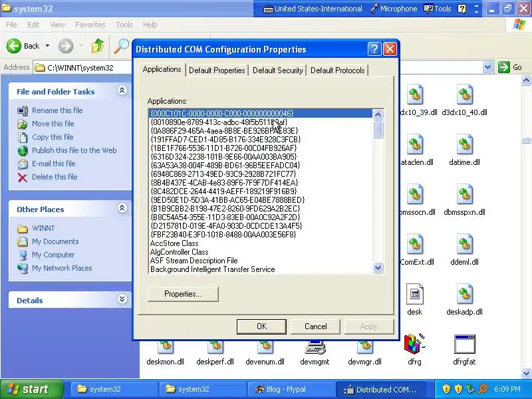Open the File menu in Explorer
The height and width of the screenshot is (399, 532).
11,25
